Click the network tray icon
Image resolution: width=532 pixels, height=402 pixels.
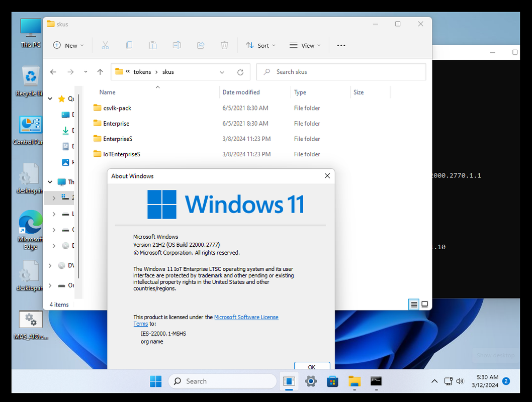[448, 381]
